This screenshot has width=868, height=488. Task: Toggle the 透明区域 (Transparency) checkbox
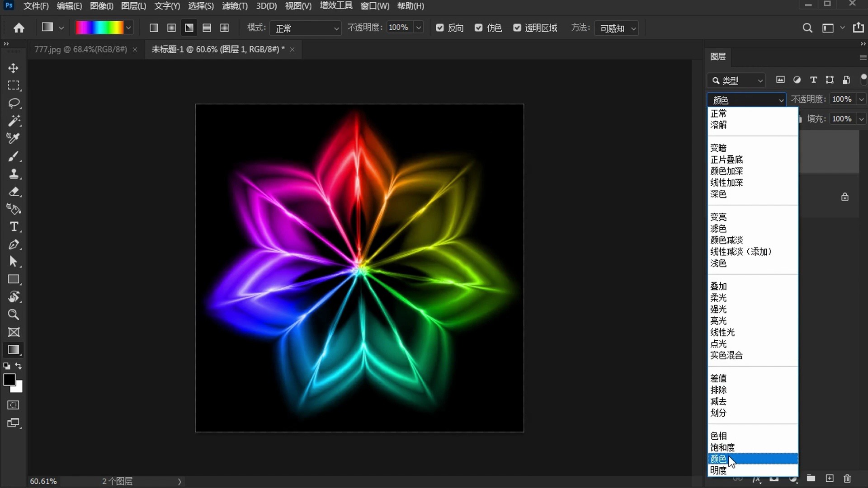pyautogui.click(x=517, y=28)
